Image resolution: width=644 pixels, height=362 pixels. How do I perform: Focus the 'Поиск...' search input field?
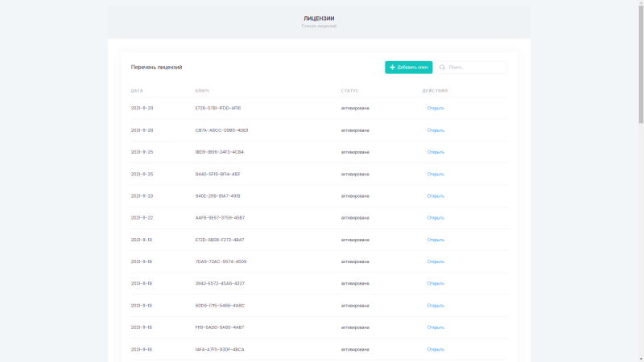click(x=472, y=68)
